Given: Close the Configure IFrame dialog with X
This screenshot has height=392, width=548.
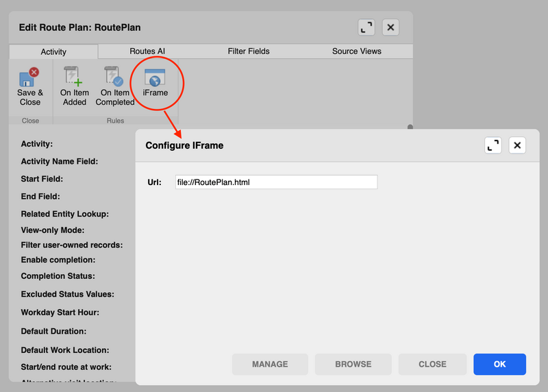Looking at the screenshot, I should pos(517,145).
